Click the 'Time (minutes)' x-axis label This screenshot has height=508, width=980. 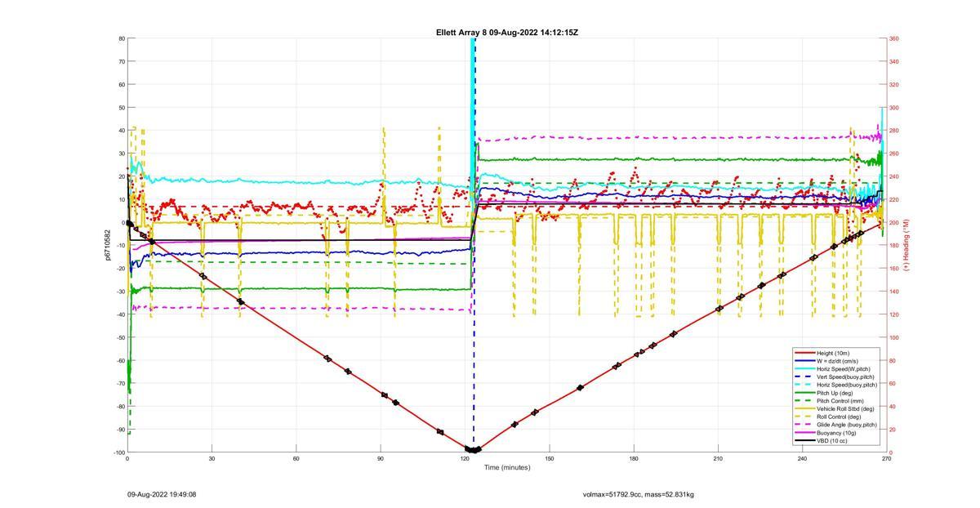(x=506, y=467)
